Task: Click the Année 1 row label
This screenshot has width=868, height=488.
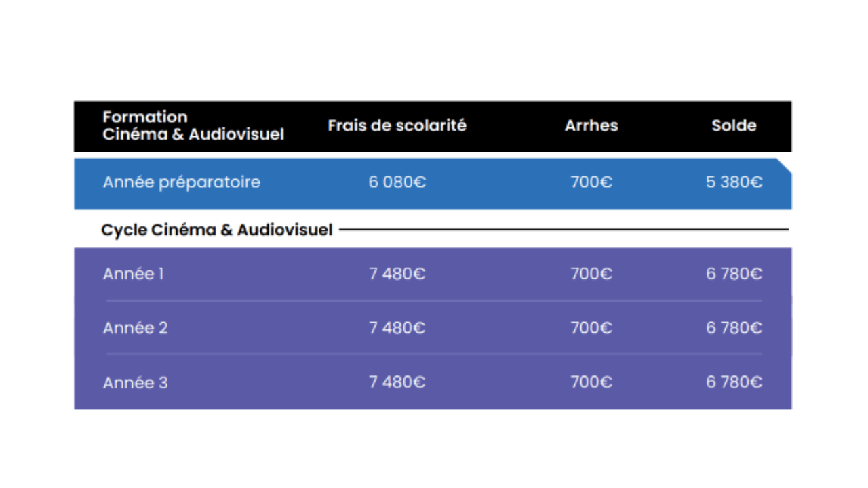Action: click(x=134, y=274)
